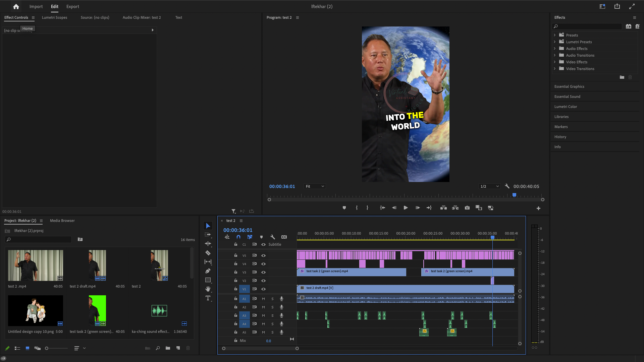This screenshot has width=644, height=362.
Task: Open the Fit zoom level dropdown
Action: point(315,186)
